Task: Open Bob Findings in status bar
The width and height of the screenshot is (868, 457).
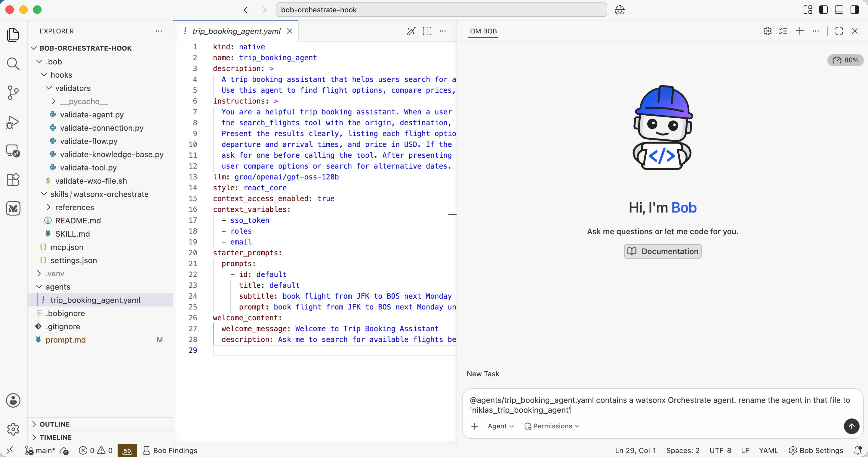Action: [170, 450]
